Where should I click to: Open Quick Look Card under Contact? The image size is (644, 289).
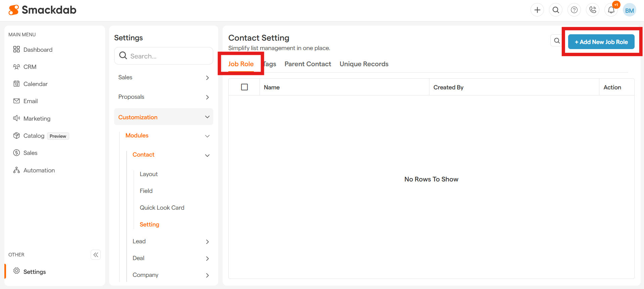tap(162, 208)
